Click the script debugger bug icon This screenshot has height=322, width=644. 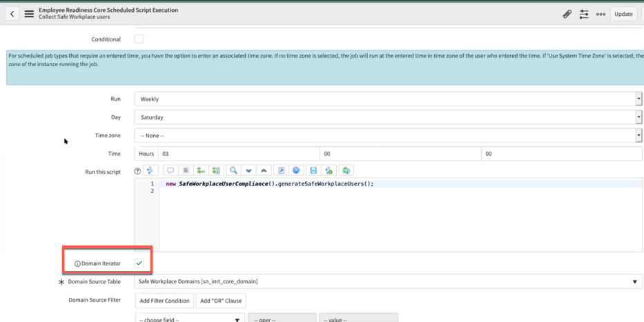346,170
